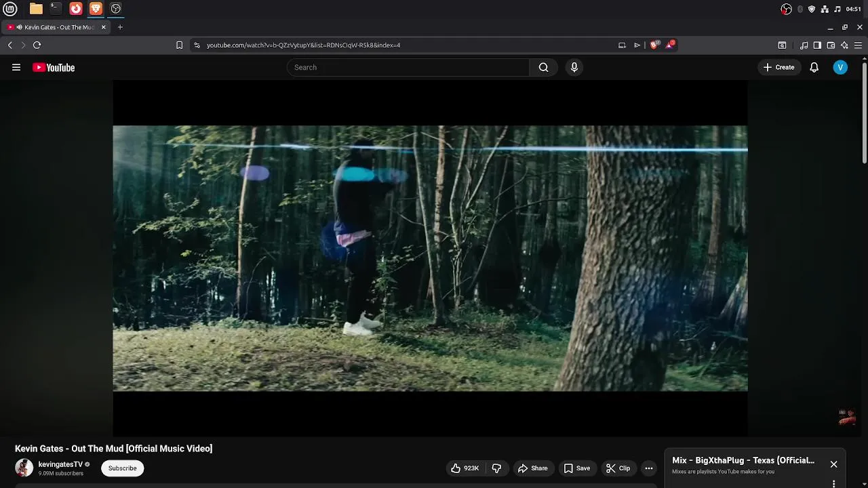This screenshot has width=868, height=488.
Task: View site settings icon in address bar
Action: [197, 45]
